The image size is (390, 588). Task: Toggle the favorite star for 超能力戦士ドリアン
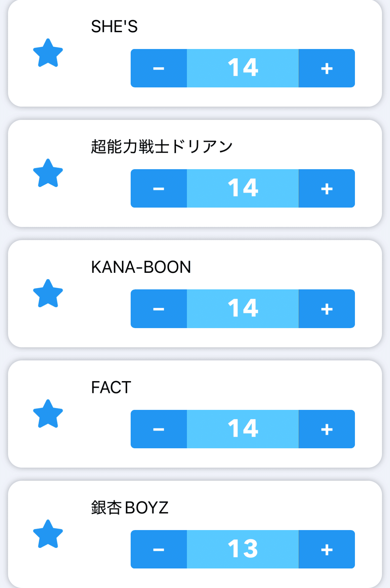[48, 173]
